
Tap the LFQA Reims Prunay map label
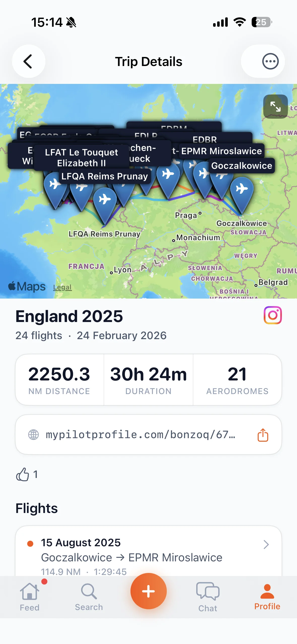click(x=105, y=176)
